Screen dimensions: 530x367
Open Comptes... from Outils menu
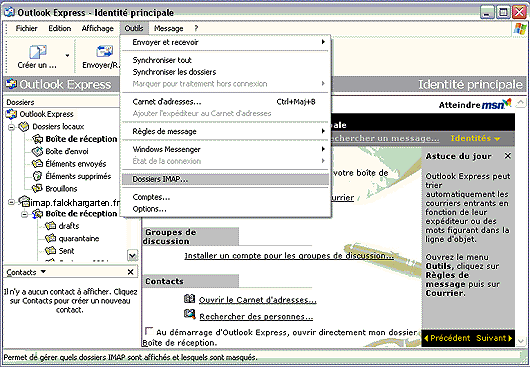(x=225, y=197)
